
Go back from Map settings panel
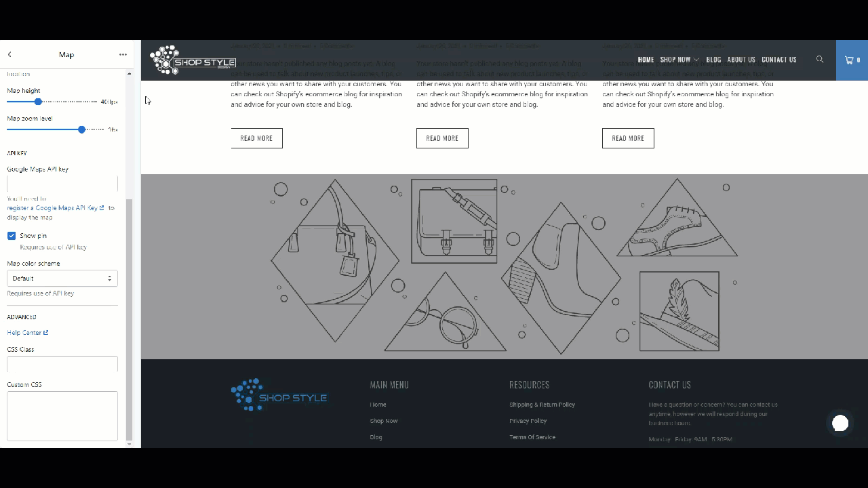point(9,54)
